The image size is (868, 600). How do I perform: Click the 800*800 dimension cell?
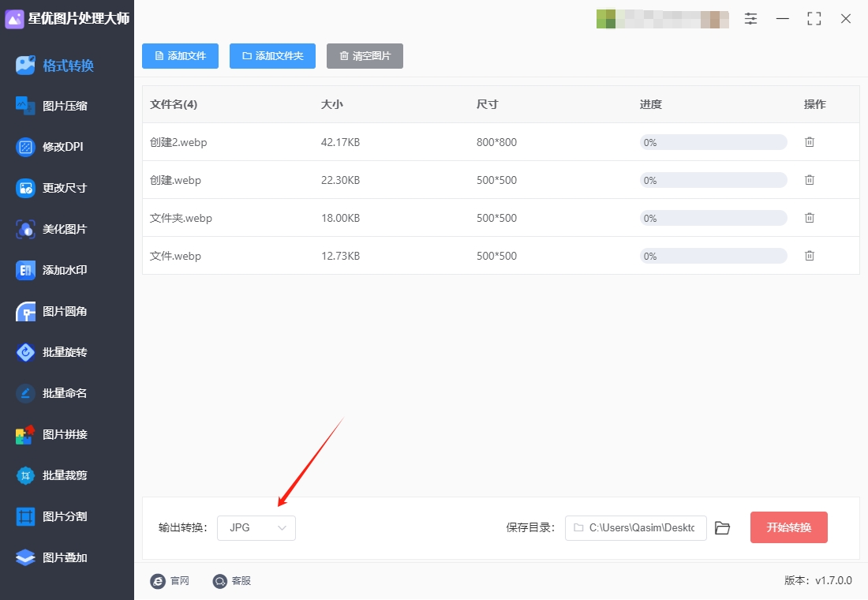click(496, 142)
